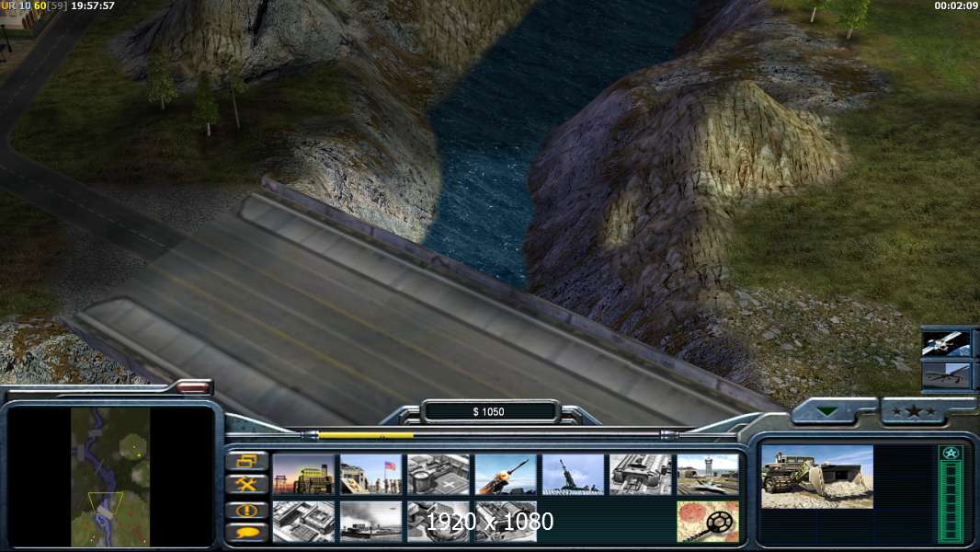Image resolution: width=980 pixels, height=552 pixels.
Task: Use the mine detector clear mines command
Action: coord(708,522)
